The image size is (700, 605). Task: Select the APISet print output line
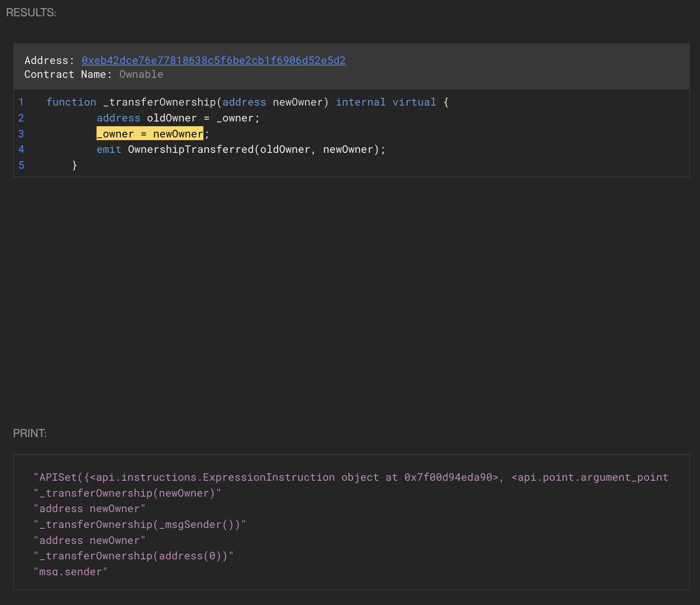point(351,477)
